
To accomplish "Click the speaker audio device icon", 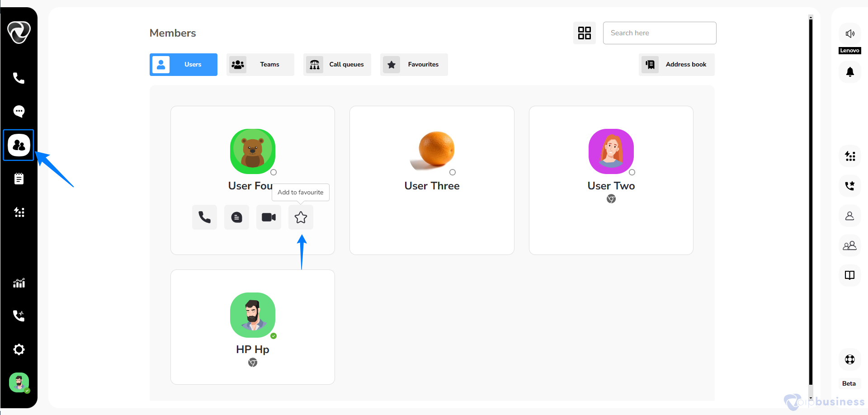I will point(850,34).
